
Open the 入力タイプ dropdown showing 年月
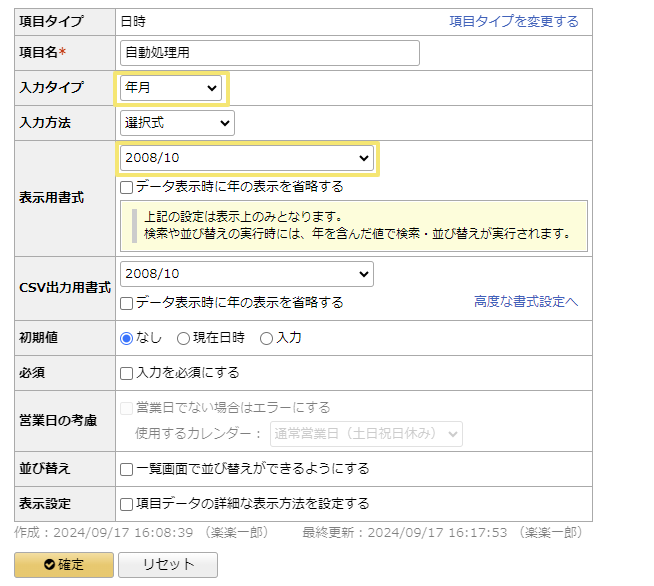pyautogui.click(x=171, y=88)
